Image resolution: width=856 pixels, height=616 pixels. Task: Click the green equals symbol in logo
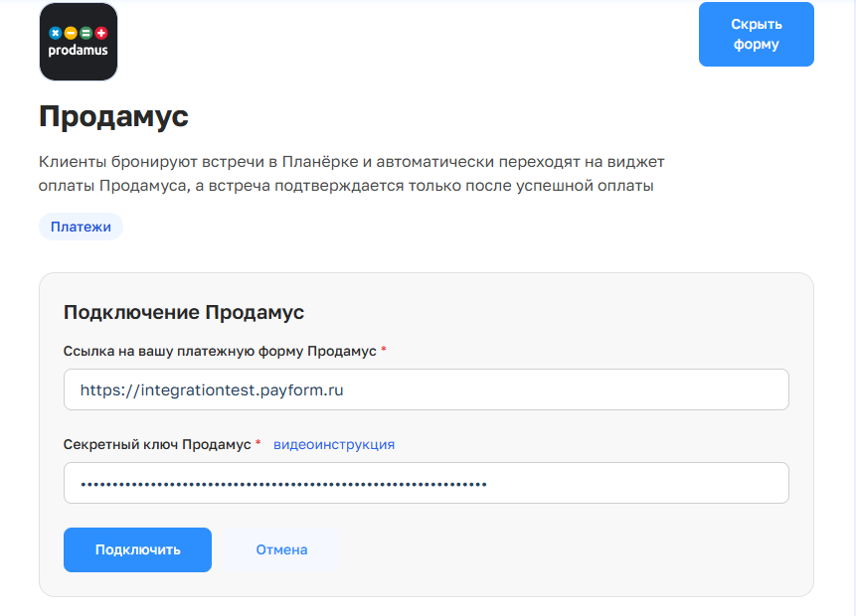coord(86,33)
